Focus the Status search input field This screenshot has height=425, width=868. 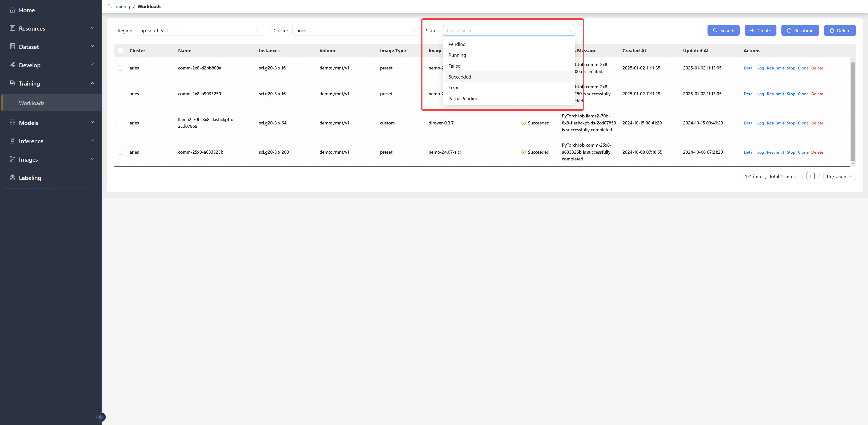pos(509,30)
